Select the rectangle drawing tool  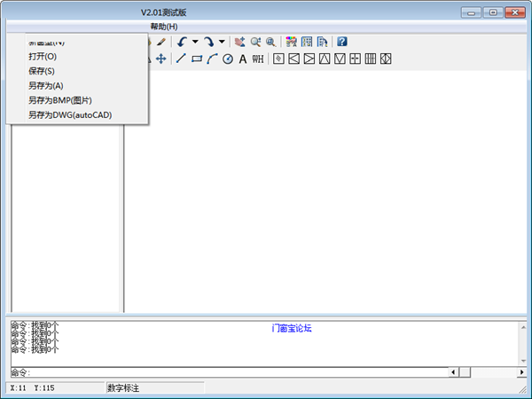pyautogui.click(x=197, y=59)
